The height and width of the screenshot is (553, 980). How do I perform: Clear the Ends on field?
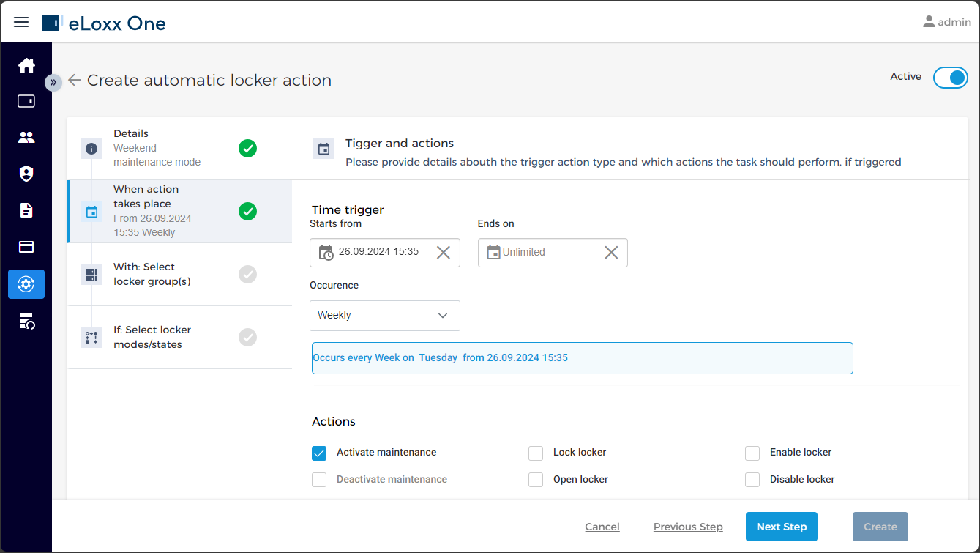coord(611,252)
